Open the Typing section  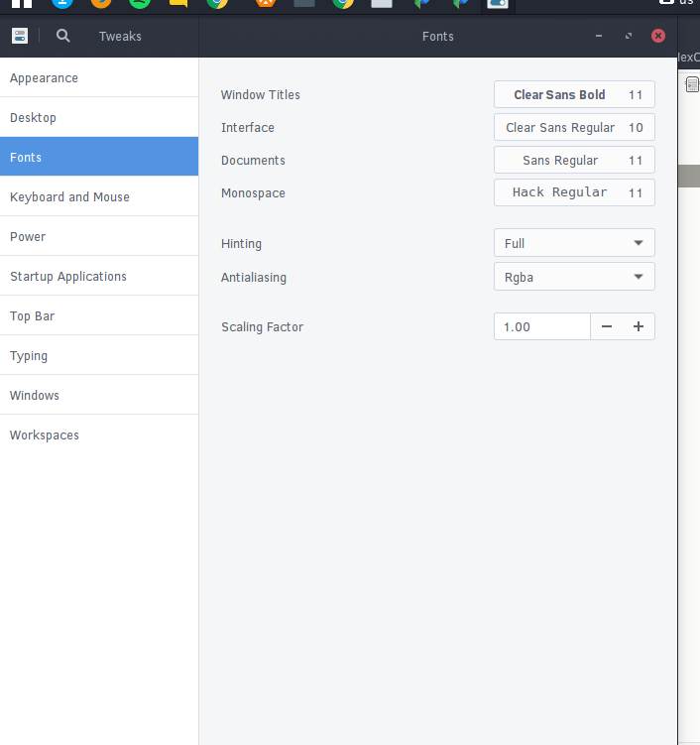[99, 355]
